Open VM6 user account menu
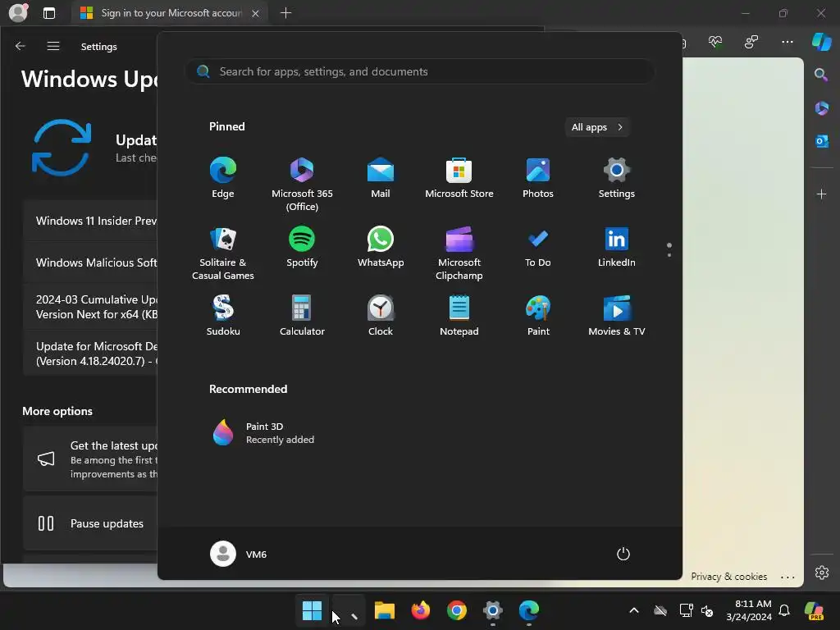840x630 pixels. tap(239, 554)
